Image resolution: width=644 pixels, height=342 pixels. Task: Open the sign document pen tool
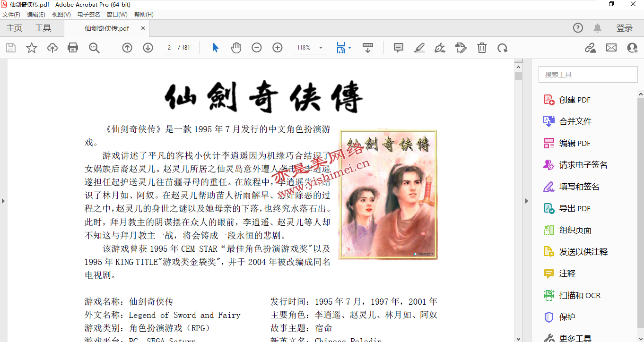(x=440, y=48)
